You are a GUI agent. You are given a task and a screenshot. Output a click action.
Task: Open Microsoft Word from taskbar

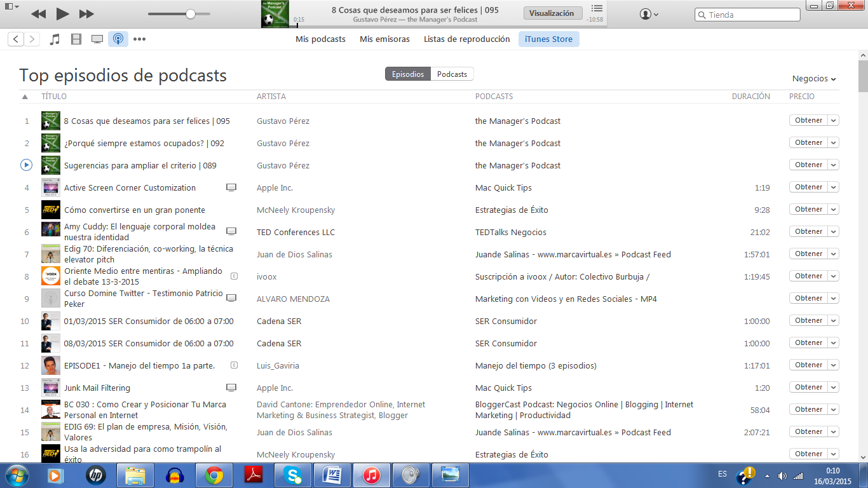click(332, 475)
